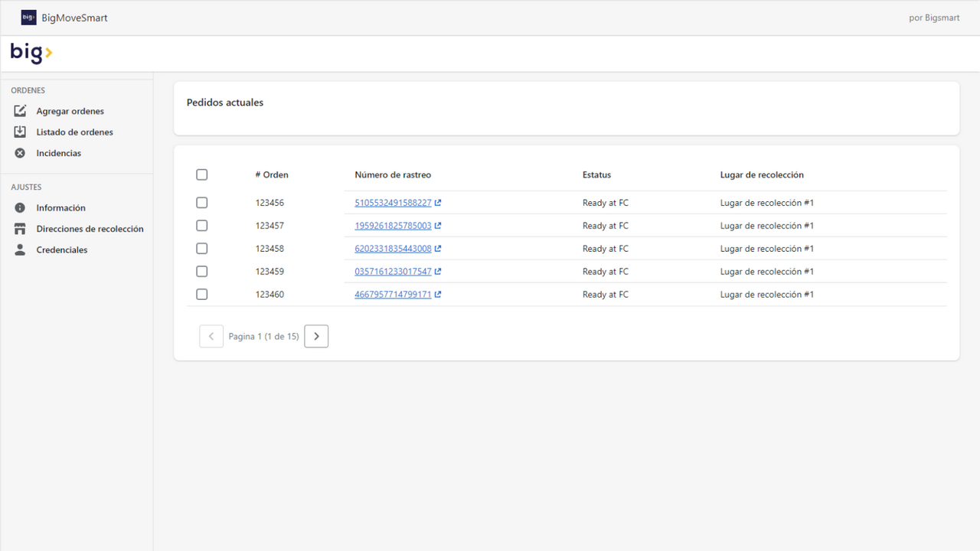Open tracking link 5105532491588227
Image resolution: width=980 pixels, height=551 pixels.
click(393, 203)
